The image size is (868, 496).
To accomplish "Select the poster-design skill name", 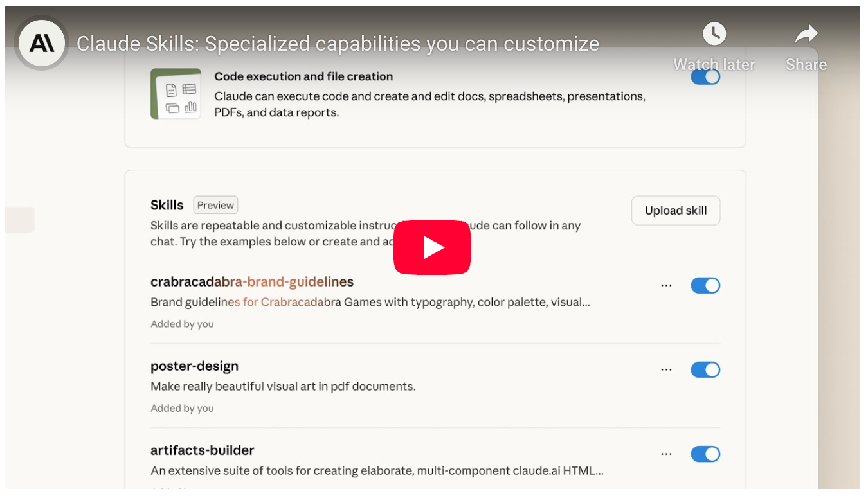I will click(x=194, y=366).
